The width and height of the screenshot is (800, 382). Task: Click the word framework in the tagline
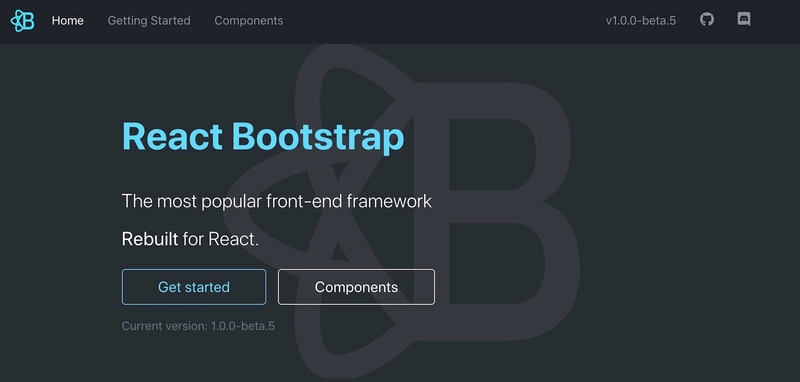[x=389, y=201]
